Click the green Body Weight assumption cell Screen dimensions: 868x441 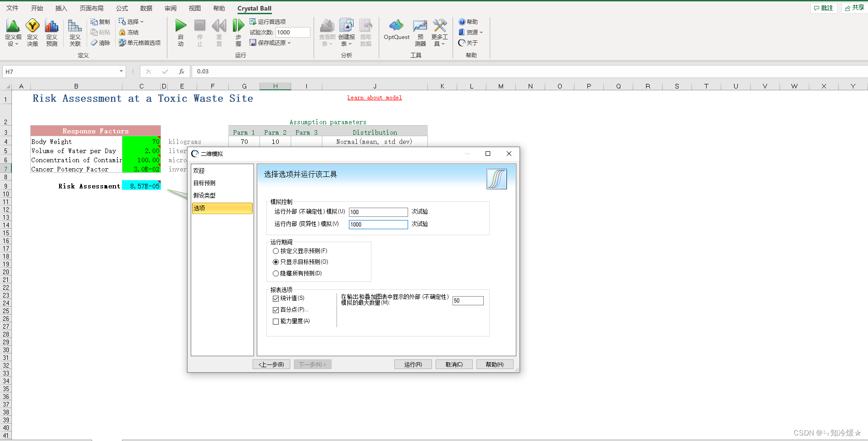click(x=141, y=142)
